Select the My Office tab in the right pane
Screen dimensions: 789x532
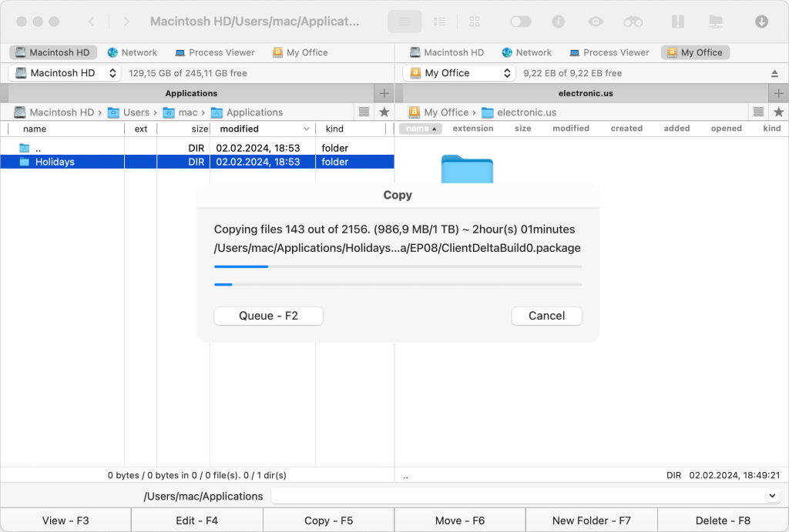(x=694, y=52)
